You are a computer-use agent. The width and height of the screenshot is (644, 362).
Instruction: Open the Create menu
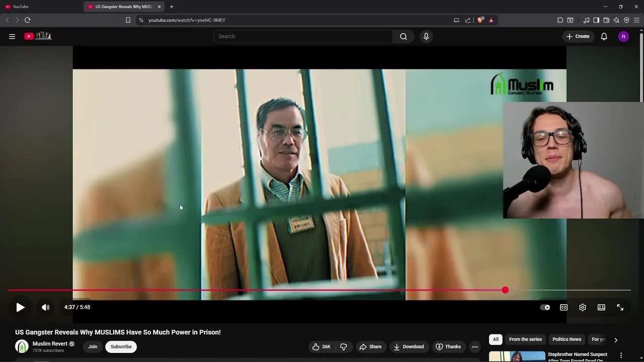(578, 36)
